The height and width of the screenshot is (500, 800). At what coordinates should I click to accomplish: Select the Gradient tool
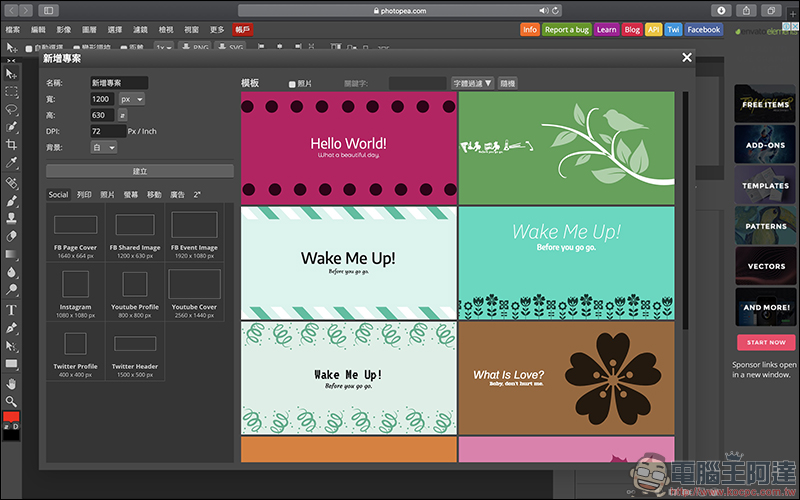tap(11, 254)
